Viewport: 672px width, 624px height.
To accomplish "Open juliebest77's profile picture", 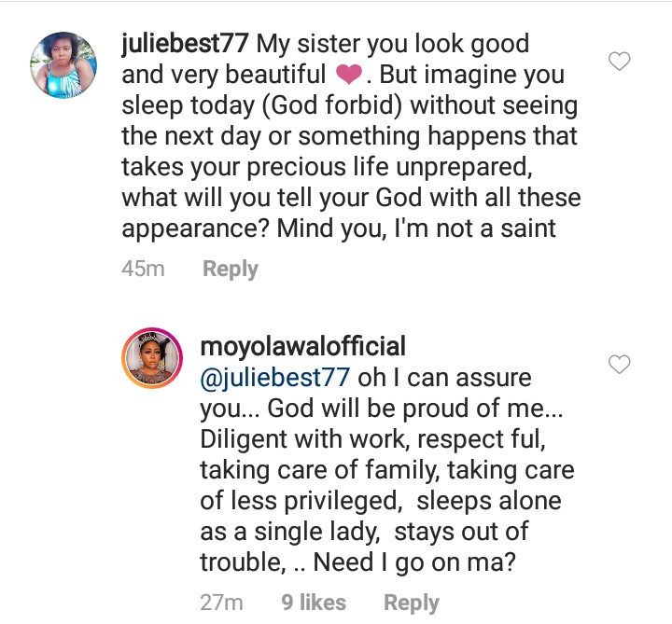I will 64,64.
